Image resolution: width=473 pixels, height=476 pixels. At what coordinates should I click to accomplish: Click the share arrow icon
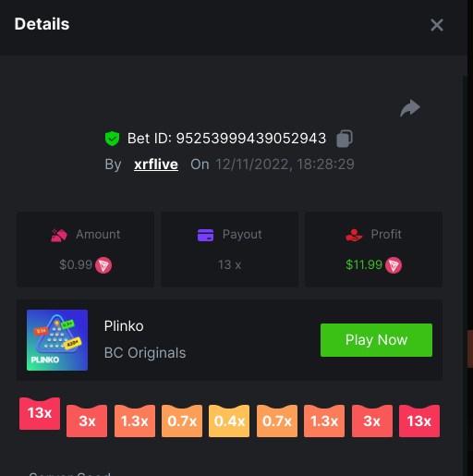click(410, 108)
